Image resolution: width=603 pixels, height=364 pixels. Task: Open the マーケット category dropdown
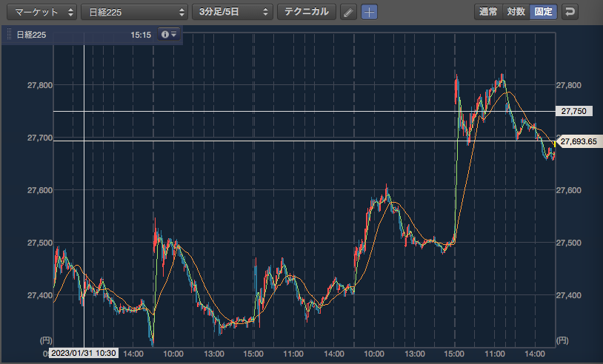pos(42,12)
